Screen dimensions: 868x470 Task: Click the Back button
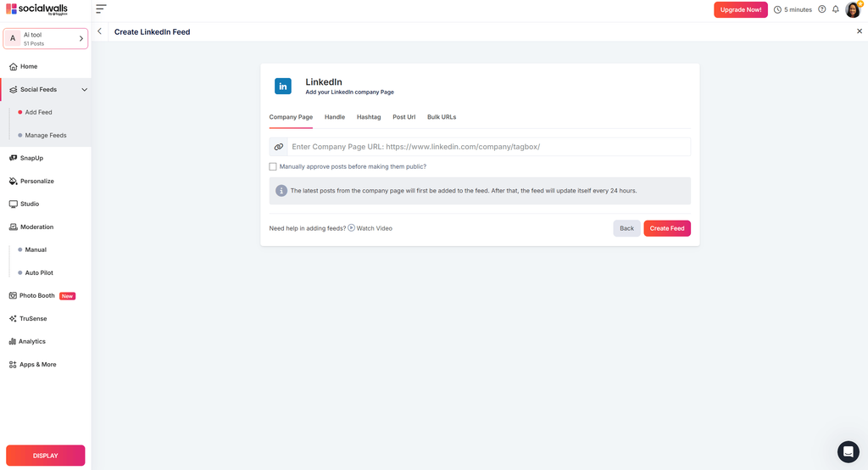pos(626,228)
